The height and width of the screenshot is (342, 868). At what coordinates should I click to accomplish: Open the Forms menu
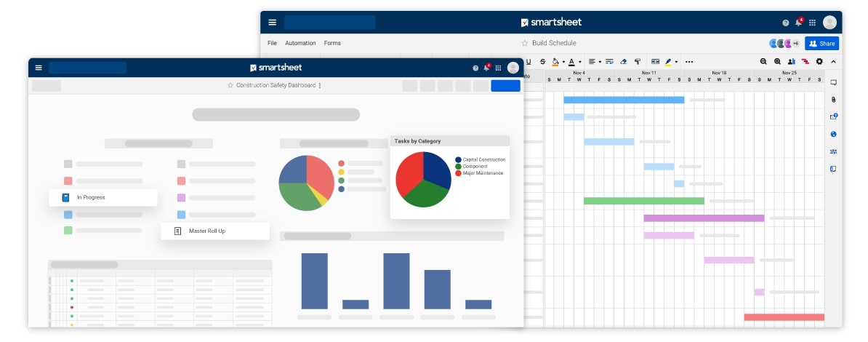(332, 43)
